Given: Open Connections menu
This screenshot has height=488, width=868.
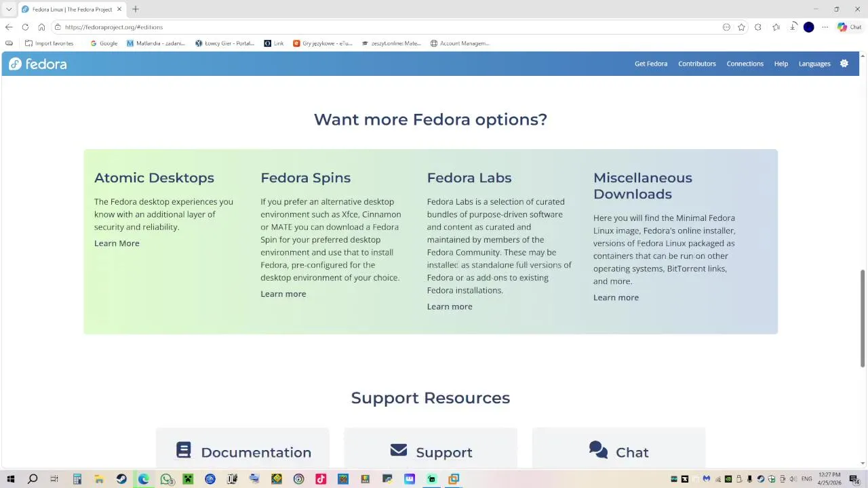Looking at the screenshot, I should tap(745, 64).
